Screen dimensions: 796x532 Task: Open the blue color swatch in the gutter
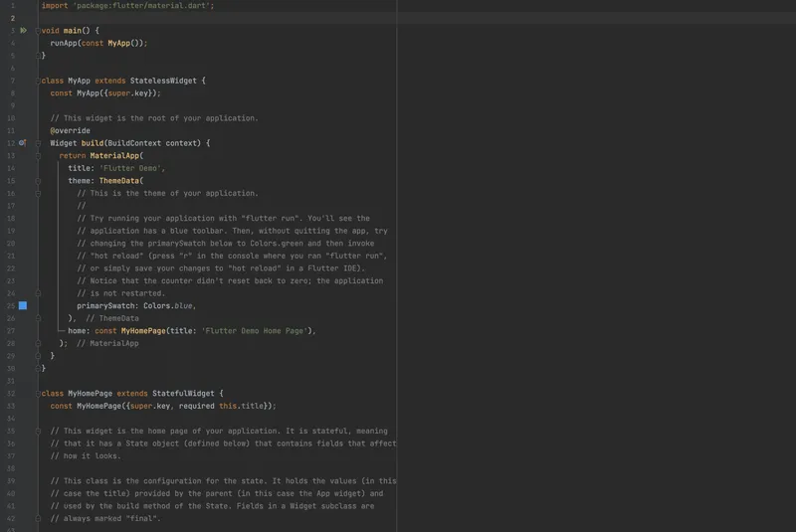[x=22, y=306]
